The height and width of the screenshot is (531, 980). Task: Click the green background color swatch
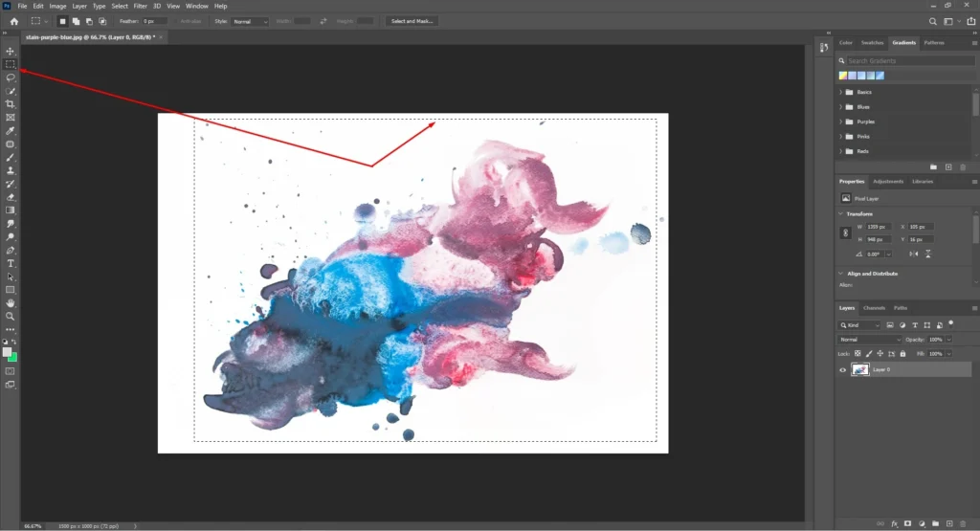point(13,359)
